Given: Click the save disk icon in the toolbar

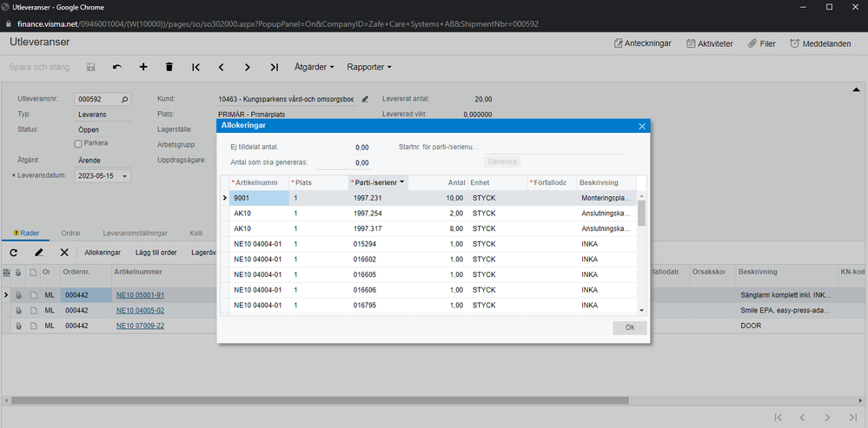Looking at the screenshot, I should [x=90, y=67].
